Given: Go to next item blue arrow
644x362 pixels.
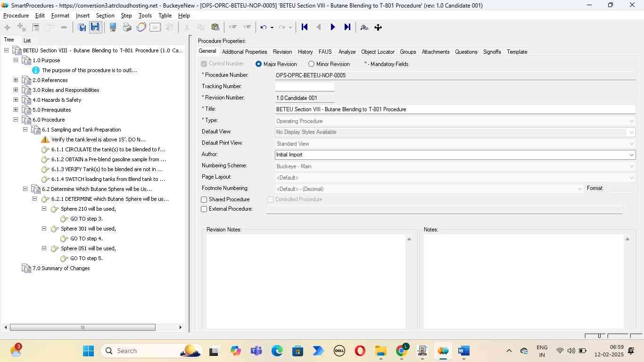Looking at the screenshot, I should pyautogui.click(x=333, y=27).
